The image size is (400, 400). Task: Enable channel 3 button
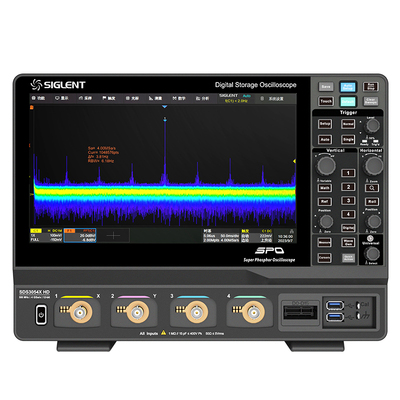(x=348, y=201)
